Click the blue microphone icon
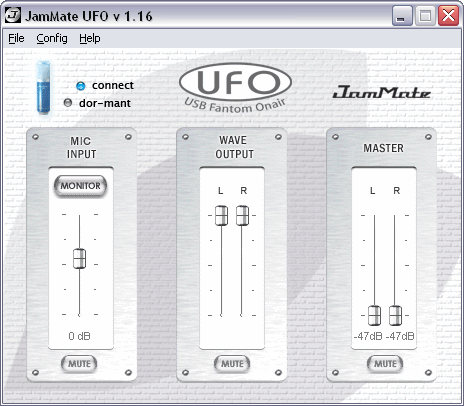The height and width of the screenshot is (406, 464). pos(44,88)
